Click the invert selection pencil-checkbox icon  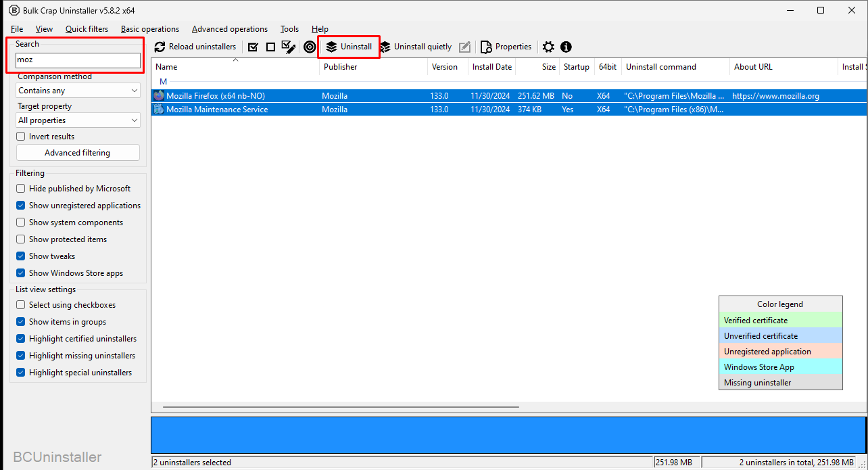(x=289, y=47)
